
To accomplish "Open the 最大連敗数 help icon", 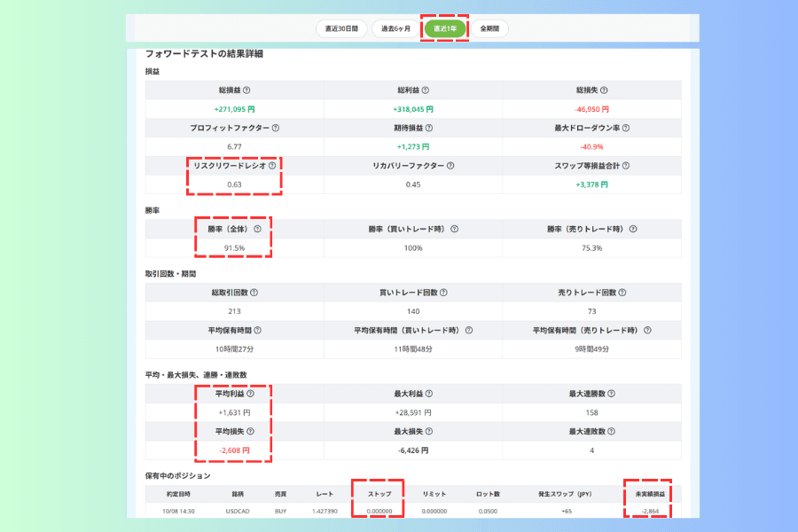I will 611,431.
